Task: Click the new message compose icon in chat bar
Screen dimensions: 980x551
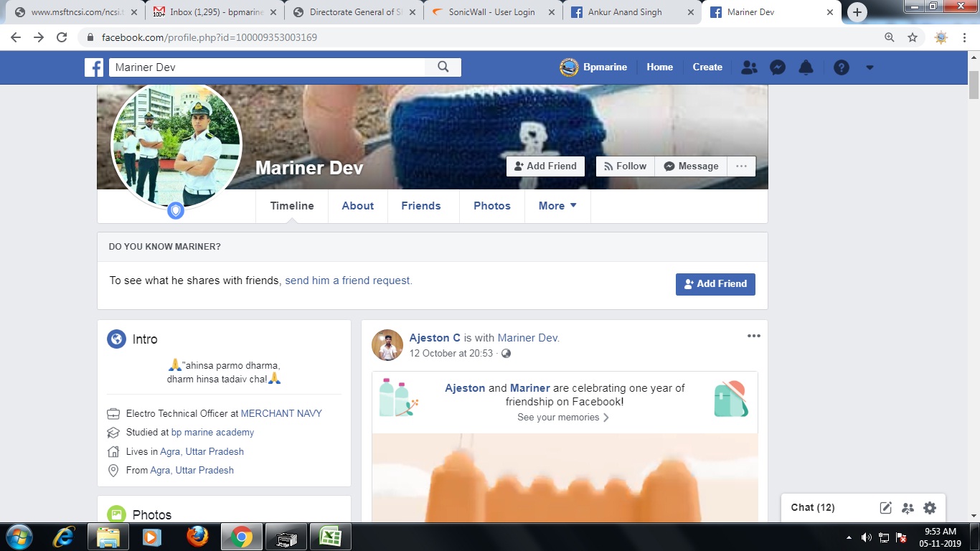Action: coord(886,508)
